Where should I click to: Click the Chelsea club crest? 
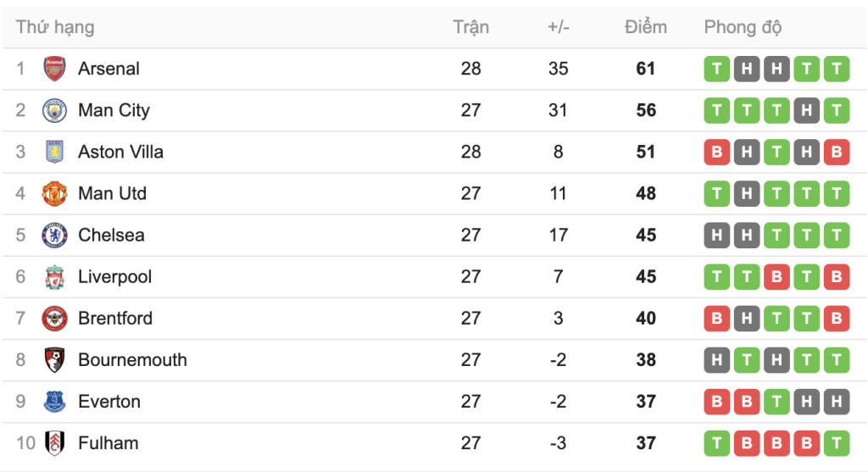click(x=54, y=235)
